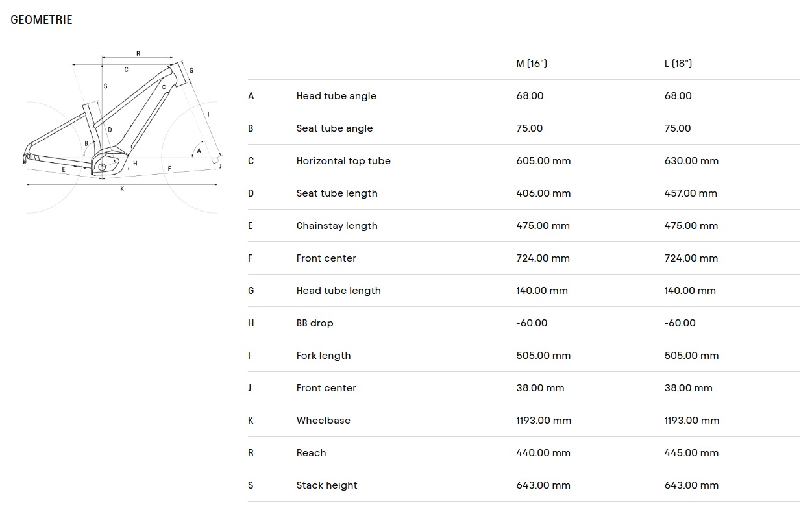This screenshot has height=514, width=812.
Task: Click the Seat tube angle row label
Action: coord(334,128)
